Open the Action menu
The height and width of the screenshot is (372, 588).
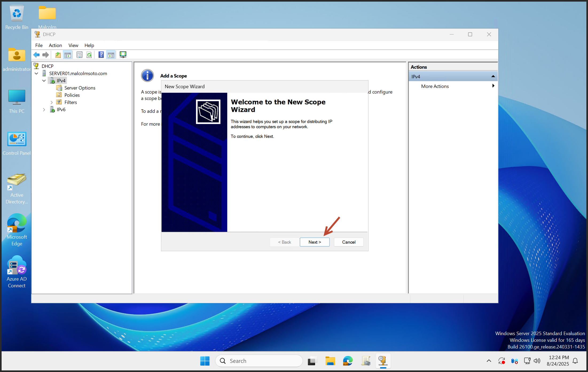[55, 45]
